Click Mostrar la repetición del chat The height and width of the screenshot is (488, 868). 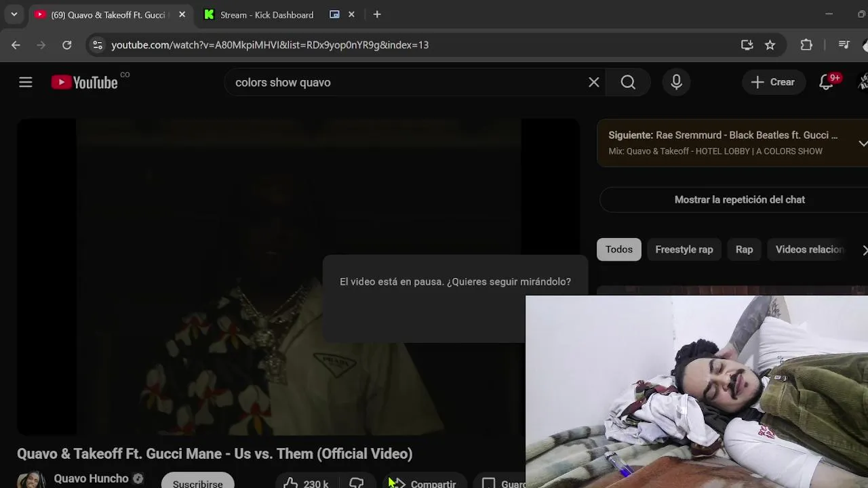point(739,199)
